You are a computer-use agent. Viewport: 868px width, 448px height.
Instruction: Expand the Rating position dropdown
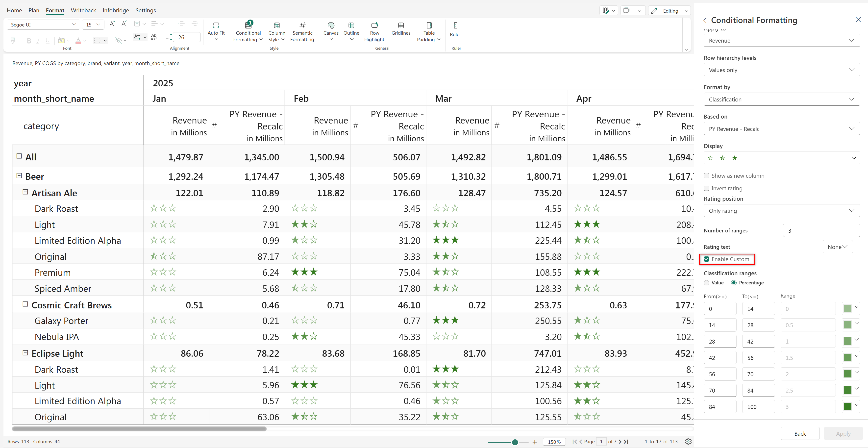pos(781,211)
